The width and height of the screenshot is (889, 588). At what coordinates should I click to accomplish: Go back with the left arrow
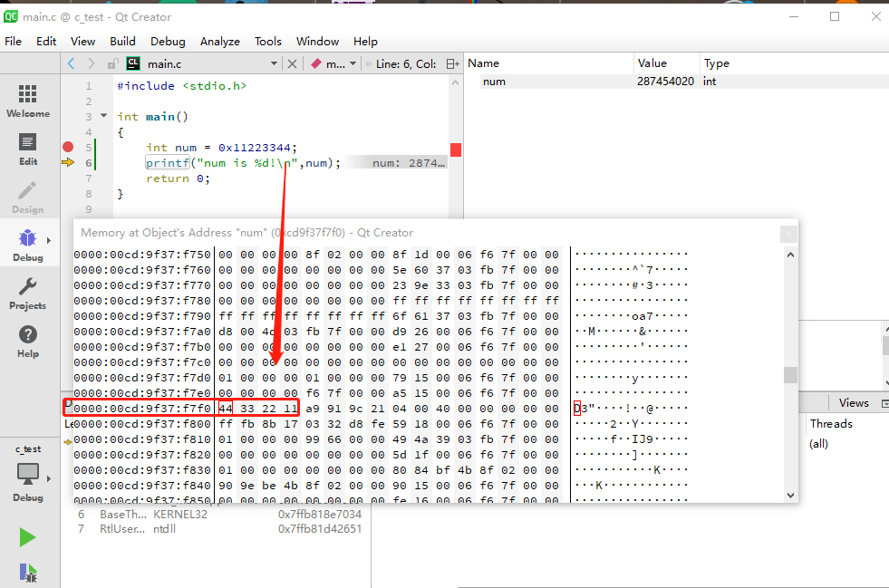click(x=72, y=63)
